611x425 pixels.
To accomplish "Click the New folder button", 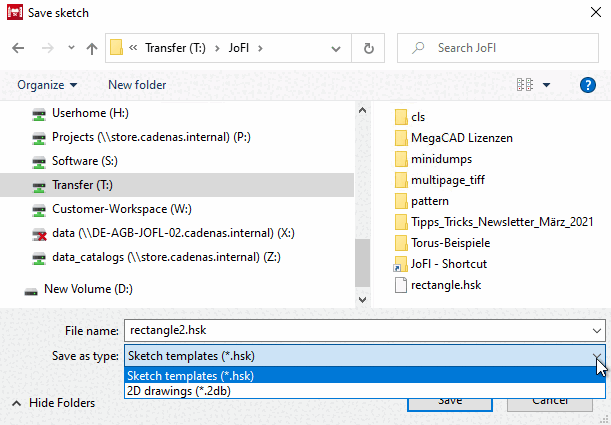I will click(x=137, y=85).
